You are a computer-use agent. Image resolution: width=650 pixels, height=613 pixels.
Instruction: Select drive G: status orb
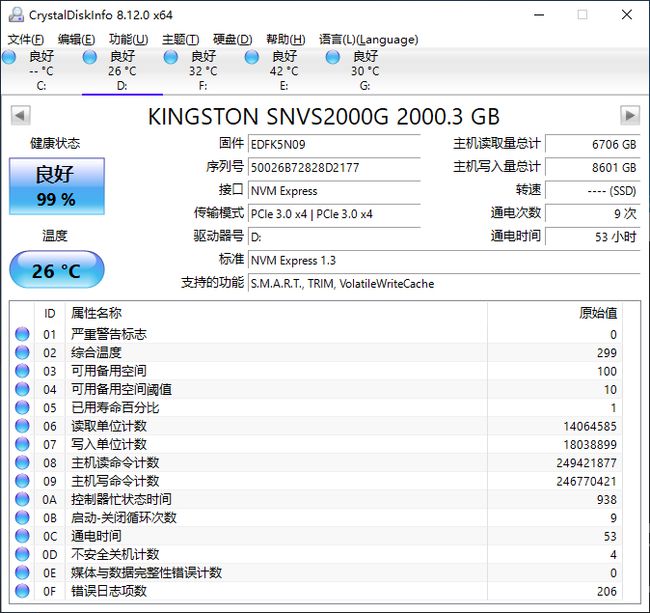pos(332,57)
